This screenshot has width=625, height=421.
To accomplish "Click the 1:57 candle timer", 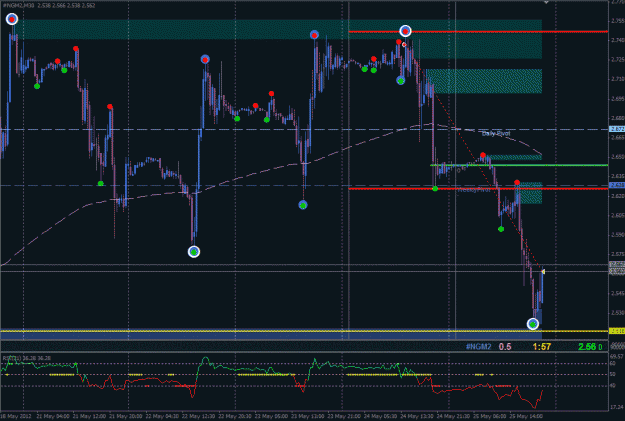I will [542, 346].
